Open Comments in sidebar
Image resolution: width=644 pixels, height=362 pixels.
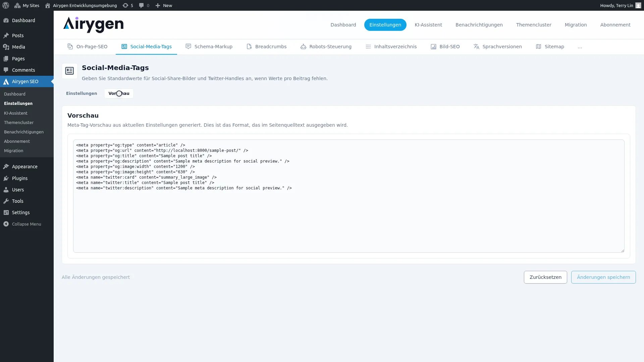click(x=27, y=70)
